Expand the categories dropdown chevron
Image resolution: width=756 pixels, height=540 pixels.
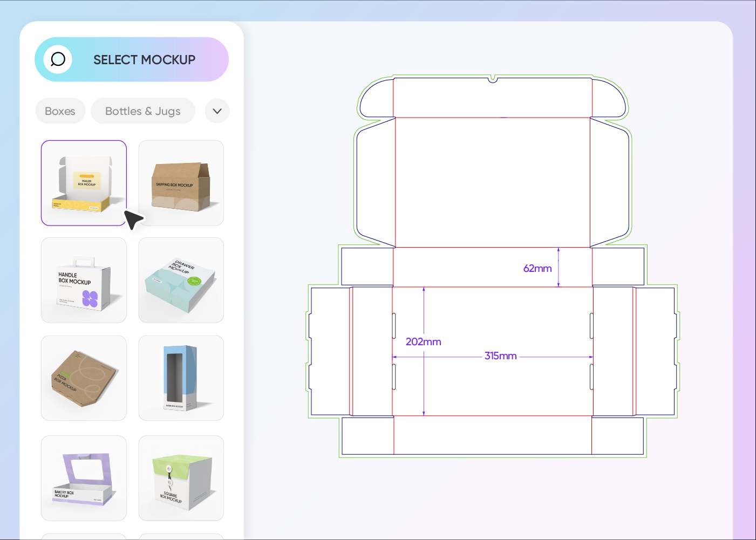pyautogui.click(x=216, y=111)
